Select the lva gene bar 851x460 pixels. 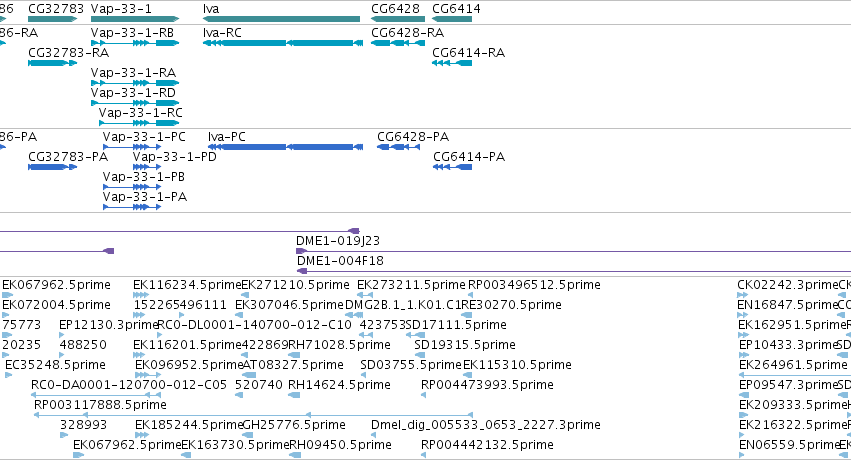[x=281, y=19]
